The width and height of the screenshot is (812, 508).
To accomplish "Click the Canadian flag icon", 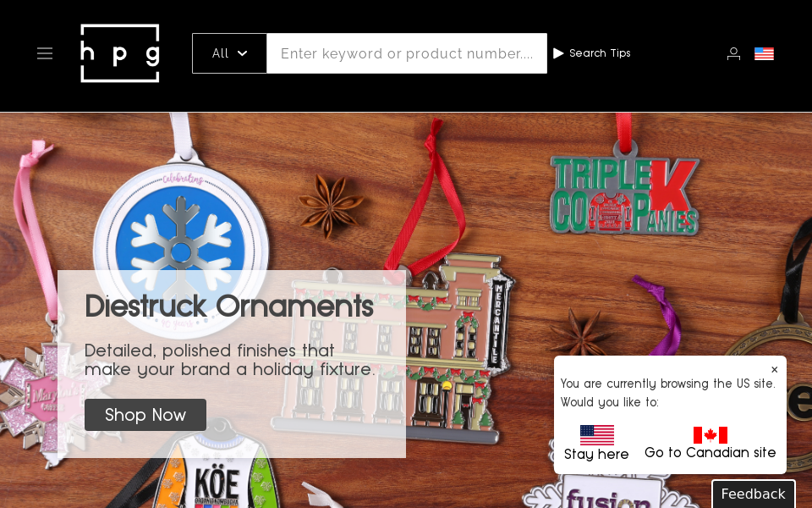I will pos(710,435).
